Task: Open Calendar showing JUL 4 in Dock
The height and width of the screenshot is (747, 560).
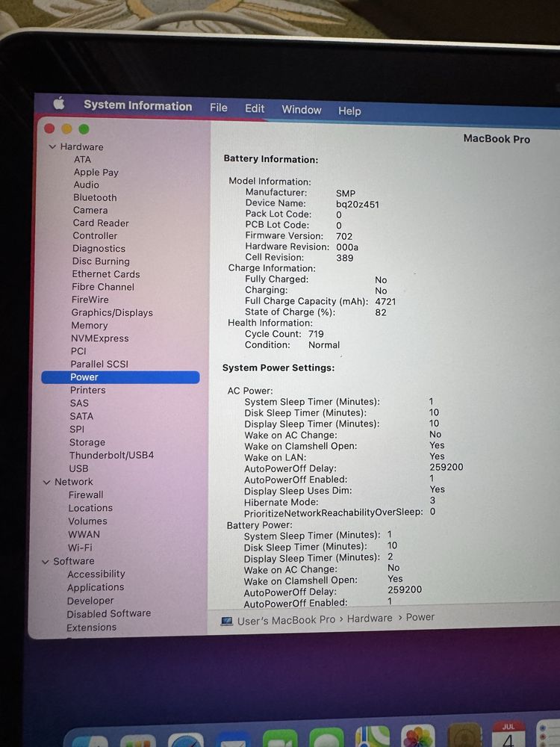Action: [508, 734]
